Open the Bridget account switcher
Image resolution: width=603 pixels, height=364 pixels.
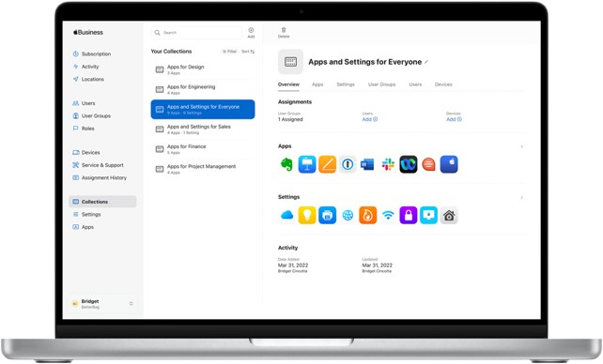pyautogui.click(x=102, y=304)
